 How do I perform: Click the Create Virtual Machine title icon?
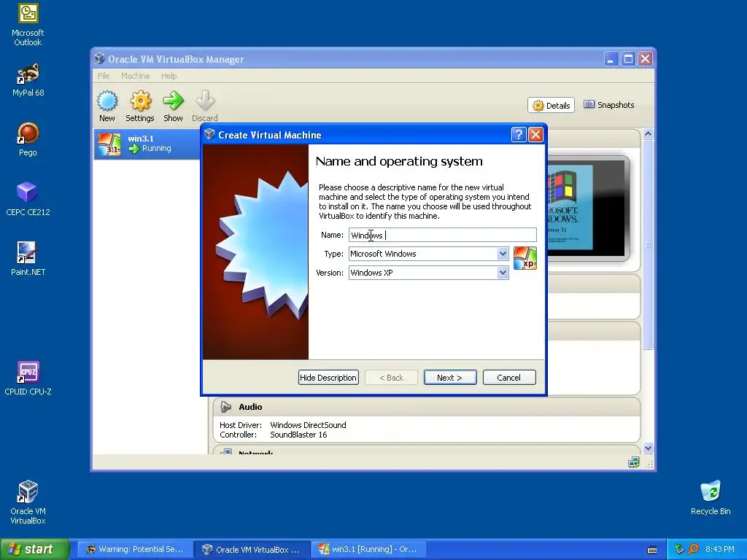pos(209,134)
